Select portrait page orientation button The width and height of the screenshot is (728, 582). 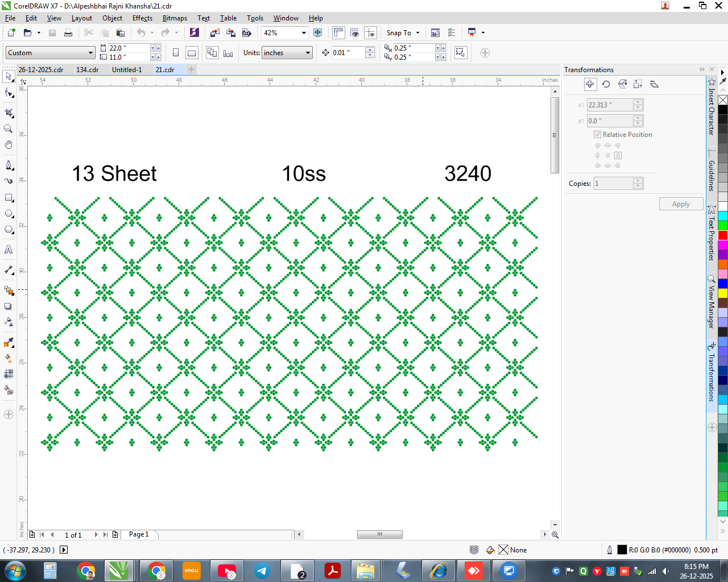tap(176, 53)
